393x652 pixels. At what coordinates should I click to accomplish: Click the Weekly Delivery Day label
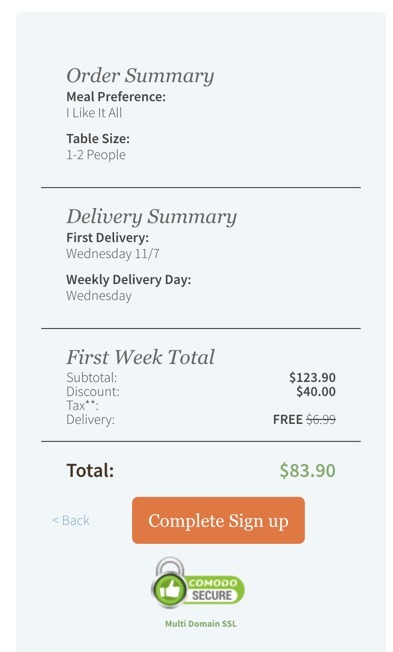point(129,279)
